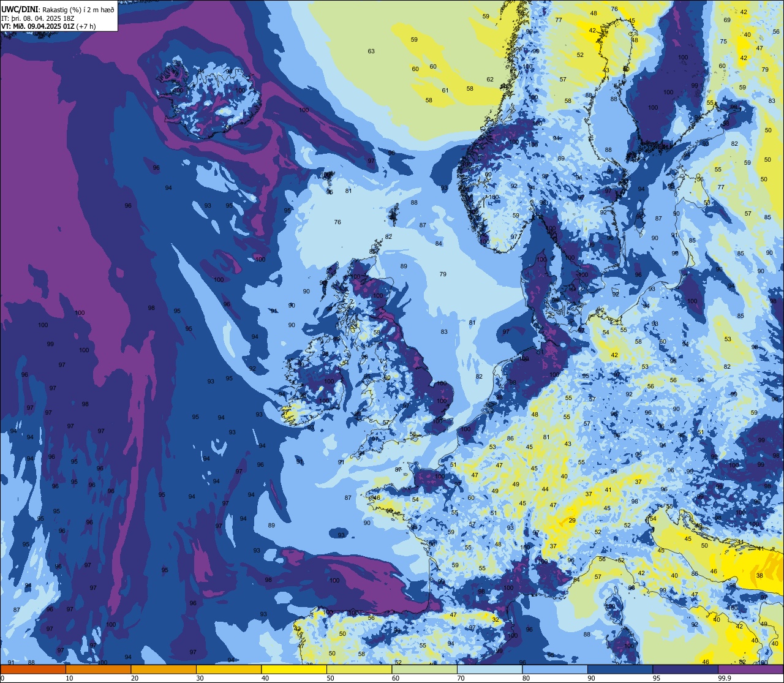Click the '29' humidity value on the map
This screenshot has height=683, width=784.
[572, 521]
